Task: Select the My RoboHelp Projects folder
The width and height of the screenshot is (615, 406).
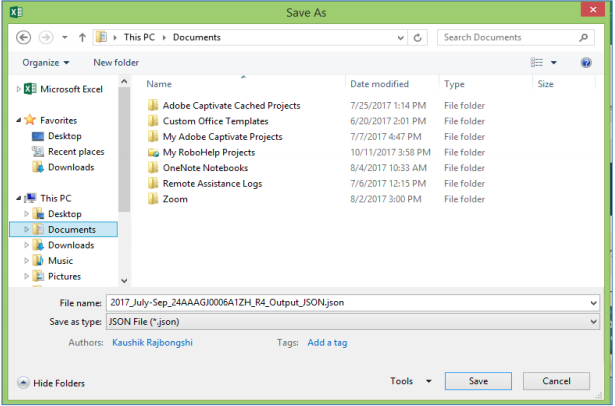Action: (209, 152)
